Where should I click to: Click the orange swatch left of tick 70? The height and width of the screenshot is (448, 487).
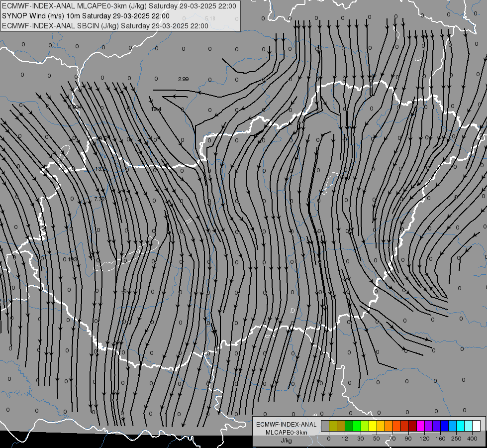pyautogui.click(x=389, y=426)
